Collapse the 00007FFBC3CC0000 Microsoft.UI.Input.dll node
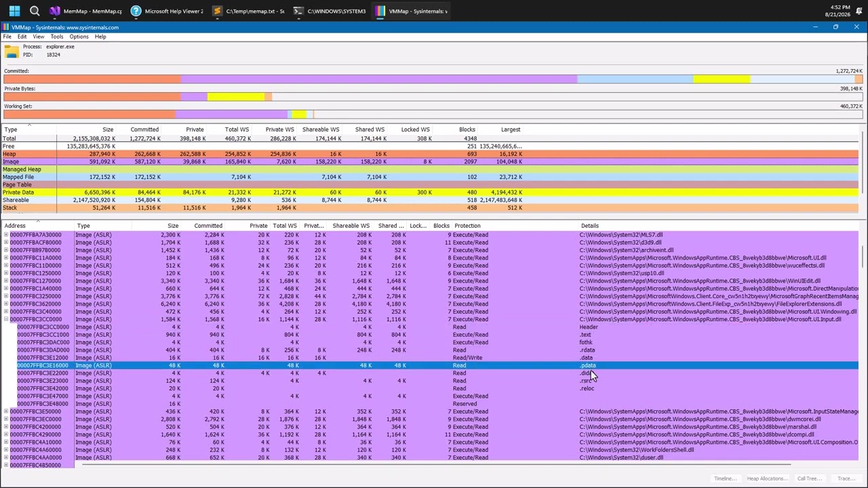The image size is (868, 488). (x=6, y=319)
